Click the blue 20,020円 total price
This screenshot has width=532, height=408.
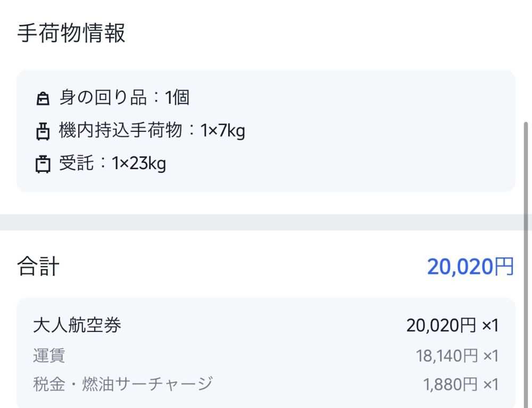coord(470,267)
